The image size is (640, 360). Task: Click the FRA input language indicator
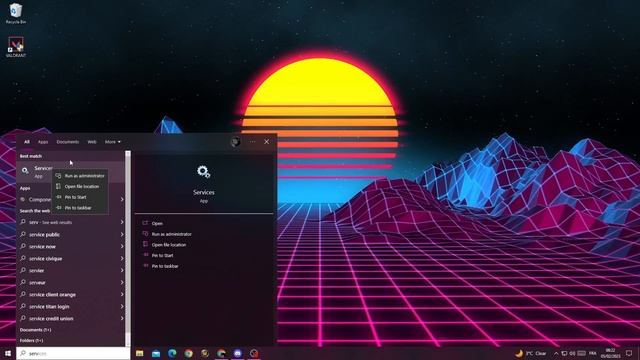tap(593, 353)
